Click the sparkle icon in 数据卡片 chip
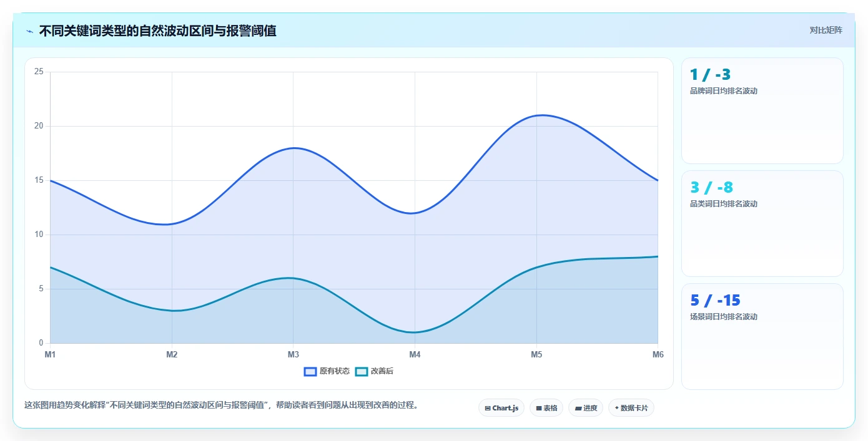The image size is (868, 441). coord(616,408)
